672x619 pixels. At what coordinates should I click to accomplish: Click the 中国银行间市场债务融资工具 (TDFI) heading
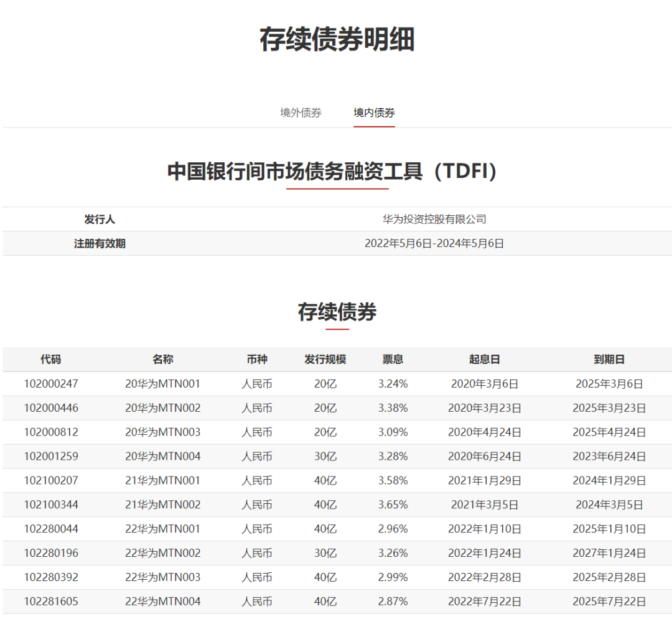click(x=332, y=171)
